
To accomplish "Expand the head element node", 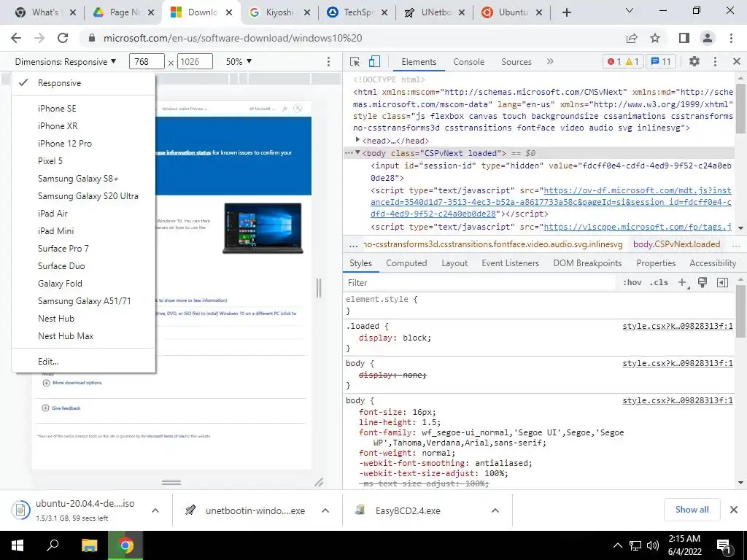I will (x=357, y=140).
